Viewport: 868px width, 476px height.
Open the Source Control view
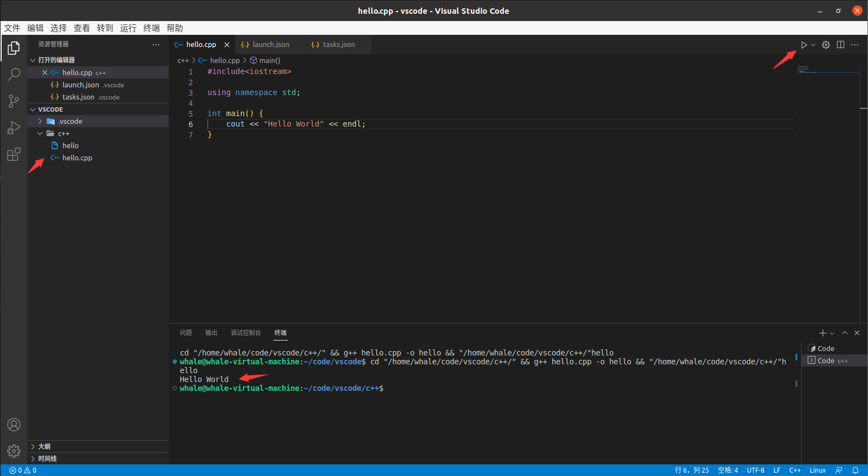click(x=14, y=101)
